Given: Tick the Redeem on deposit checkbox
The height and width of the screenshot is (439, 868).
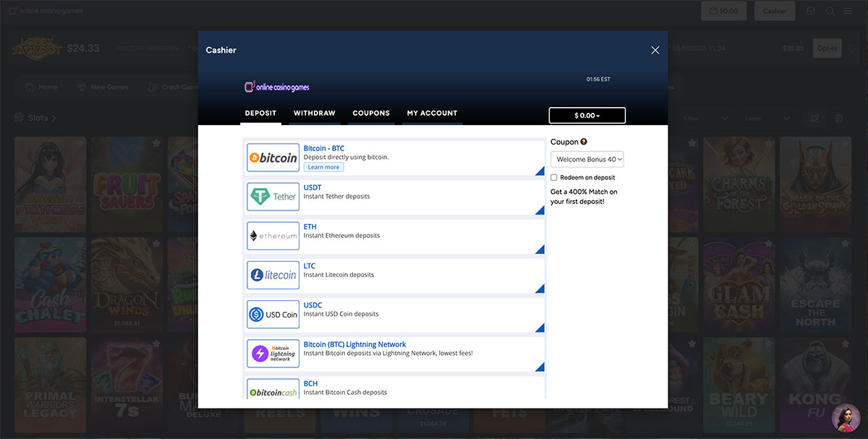Looking at the screenshot, I should (x=554, y=177).
